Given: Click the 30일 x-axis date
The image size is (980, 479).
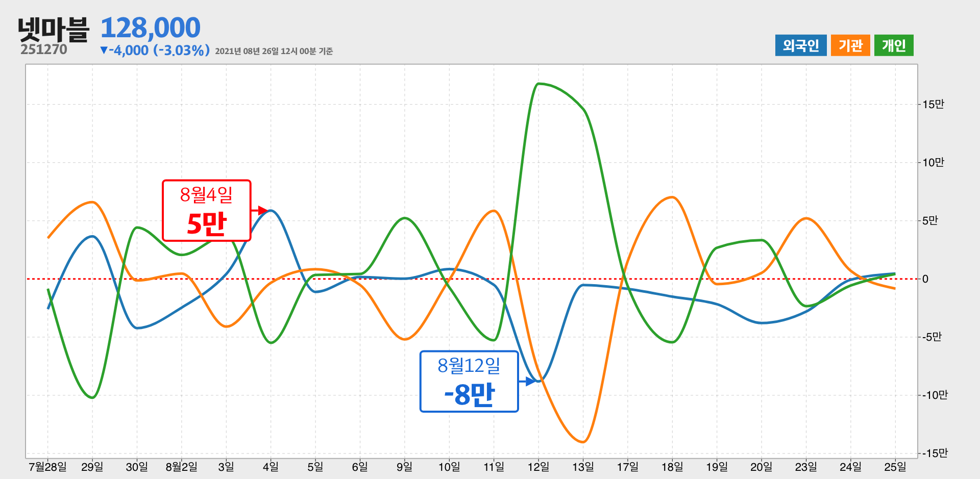Looking at the screenshot, I should tap(137, 467).
